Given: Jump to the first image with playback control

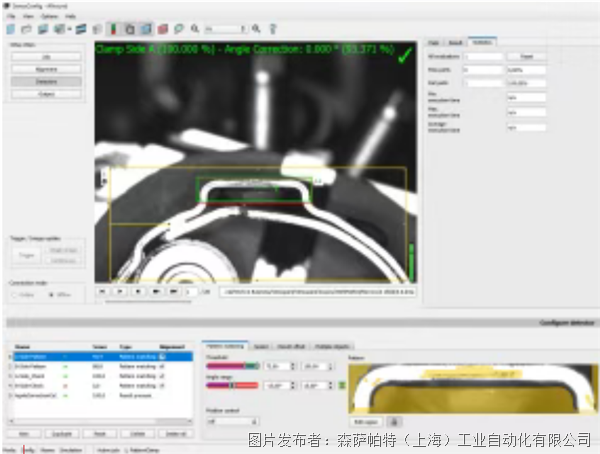Looking at the screenshot, I should pyautogui.click(x=103, y=291).
